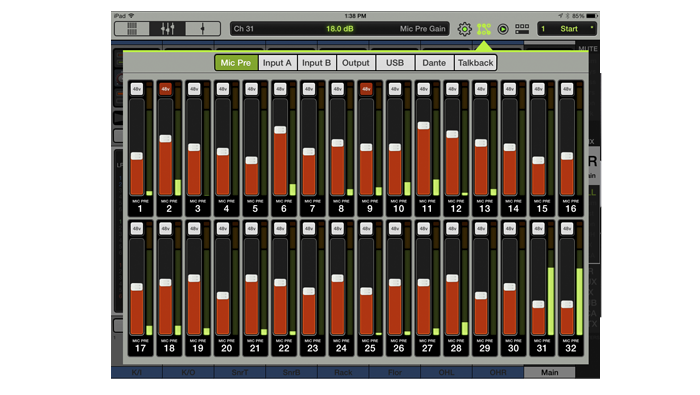700x395 pixels.
Task: Select the Main view group button
Action: [x=550, y=372]
